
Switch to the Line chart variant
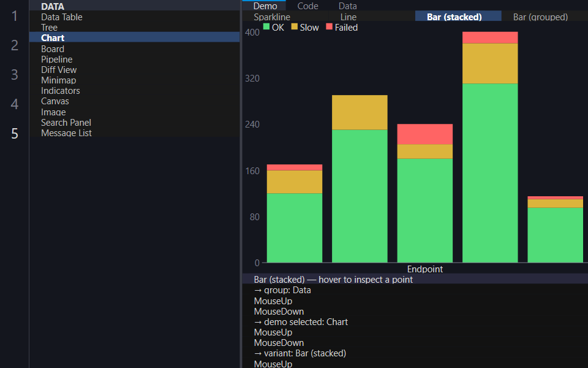[x=372, y=16]
